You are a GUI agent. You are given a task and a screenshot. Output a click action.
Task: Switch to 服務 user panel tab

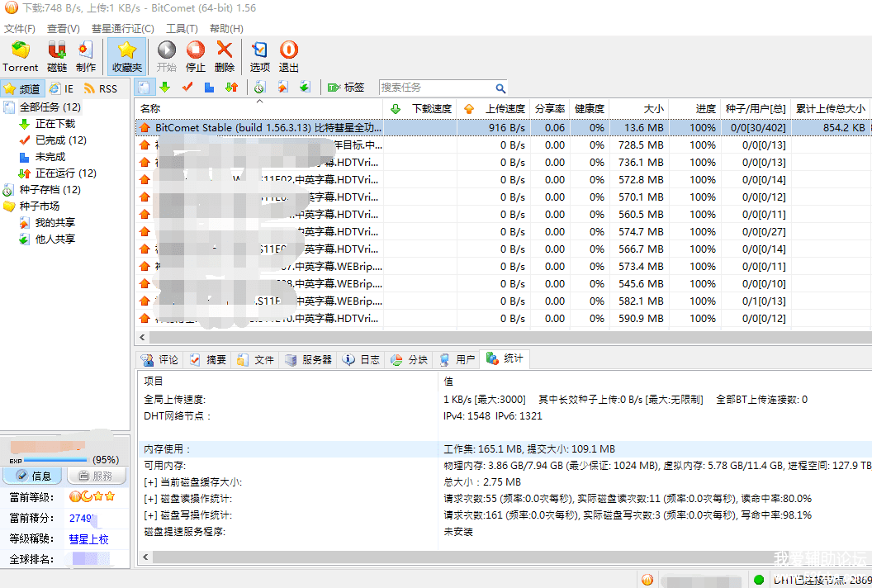coord(97,477)
